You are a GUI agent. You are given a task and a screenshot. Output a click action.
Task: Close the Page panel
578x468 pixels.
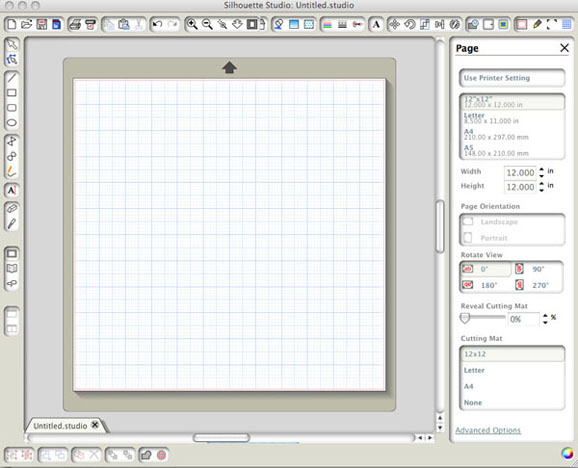click(x=564, y=48)
